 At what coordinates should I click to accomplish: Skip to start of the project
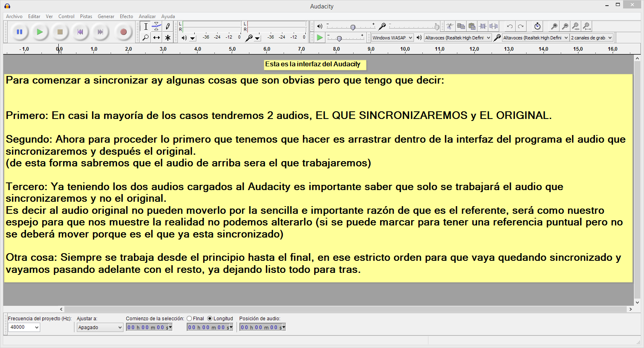coord(80,32)
